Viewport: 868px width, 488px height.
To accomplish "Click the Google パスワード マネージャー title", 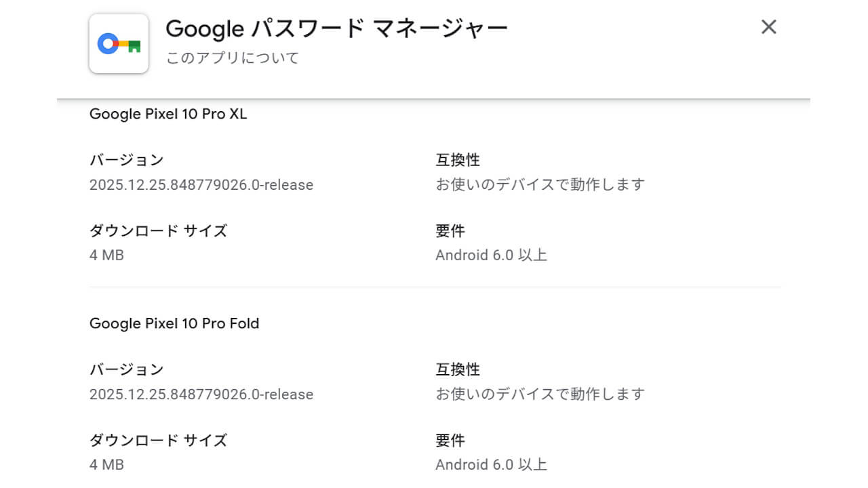I will pyautogui.click(x=336, y=28).
